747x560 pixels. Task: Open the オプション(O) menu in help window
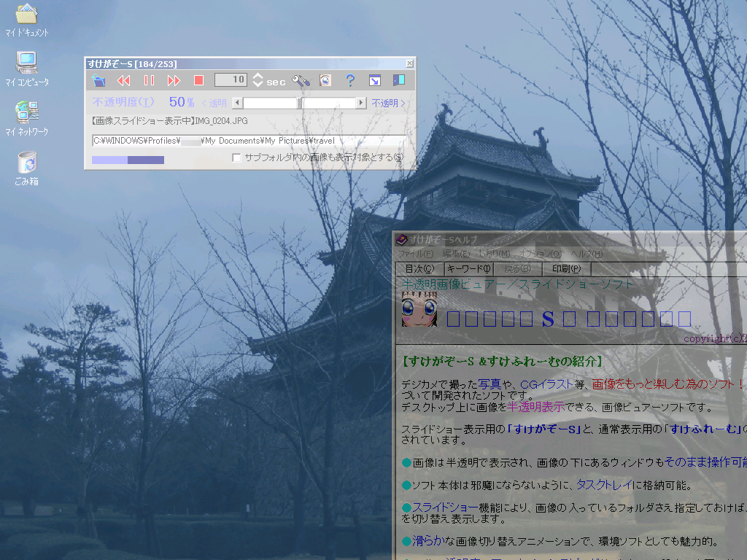[541, 254]
